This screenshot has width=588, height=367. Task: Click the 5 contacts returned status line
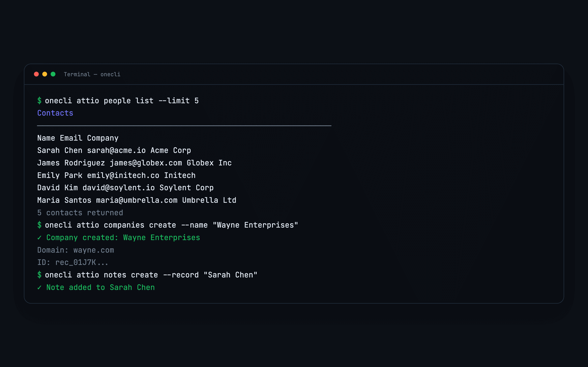[x=80, y=213]
